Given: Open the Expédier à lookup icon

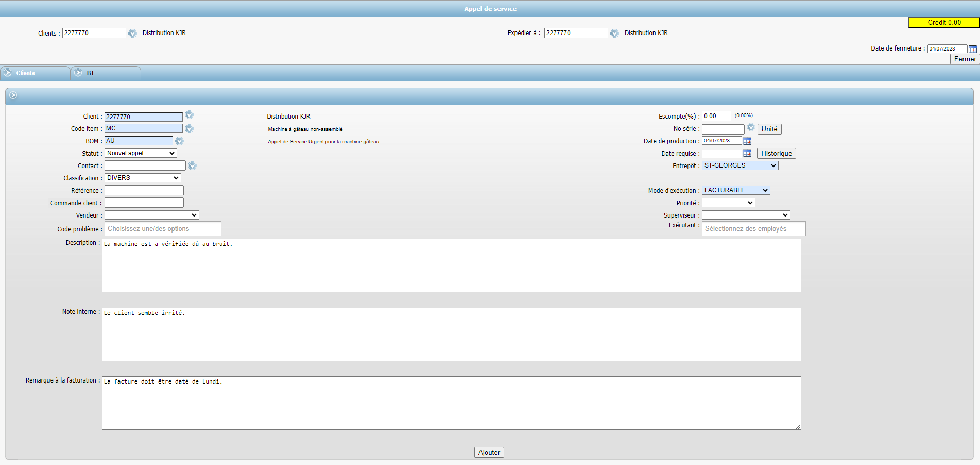Looking at the screenshot, I should 614,33.
